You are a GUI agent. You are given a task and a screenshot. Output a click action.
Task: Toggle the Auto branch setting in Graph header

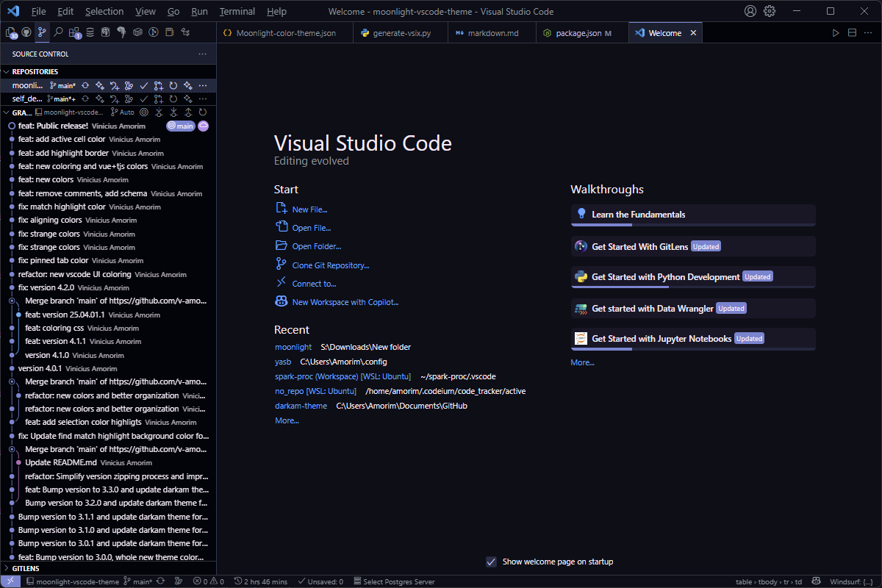[122, 112]
